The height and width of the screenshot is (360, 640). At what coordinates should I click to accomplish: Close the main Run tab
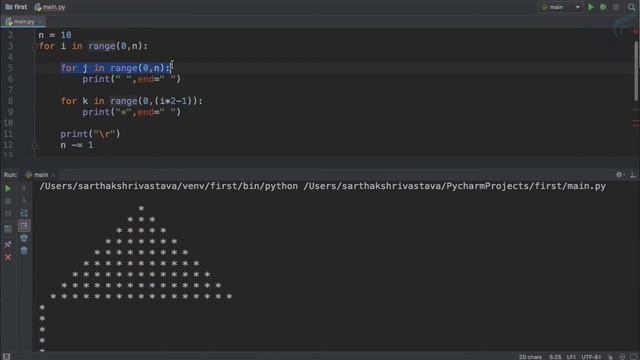coord(53,175)
